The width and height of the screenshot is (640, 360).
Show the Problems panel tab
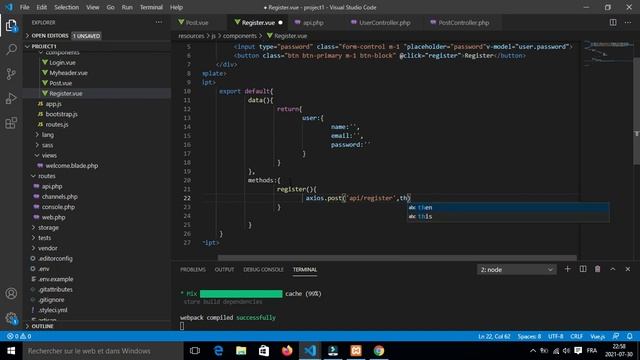[193, 270]
